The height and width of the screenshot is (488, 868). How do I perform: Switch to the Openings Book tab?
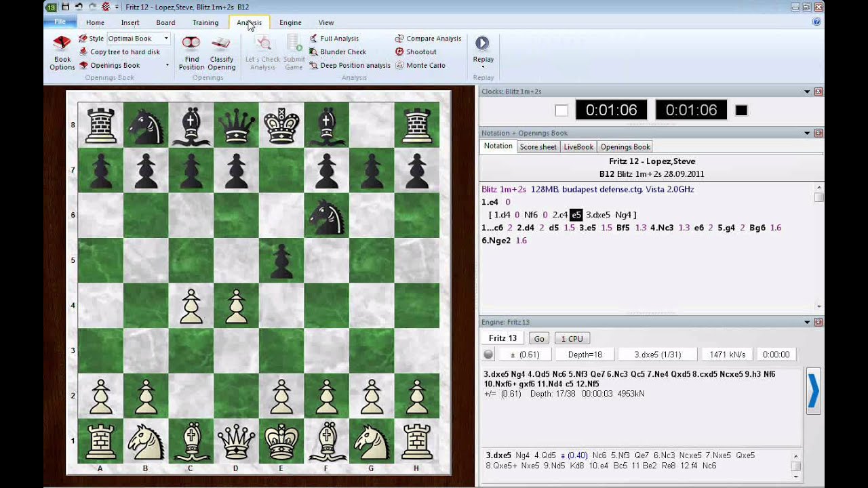tap(625, 146)
